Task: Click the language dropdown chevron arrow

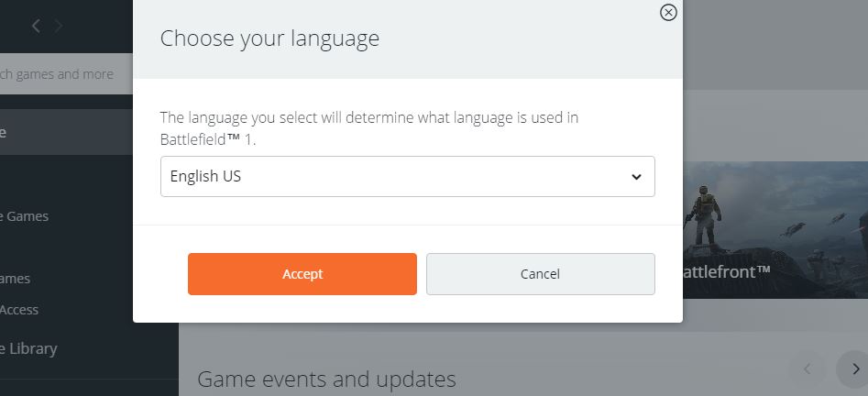Action: click(636, 177)
